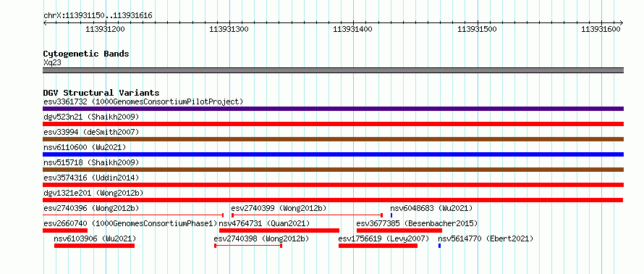Viewport: 644px width, 274px height.
Task: Select the Xq23 band label
Action: coord(52,62)
